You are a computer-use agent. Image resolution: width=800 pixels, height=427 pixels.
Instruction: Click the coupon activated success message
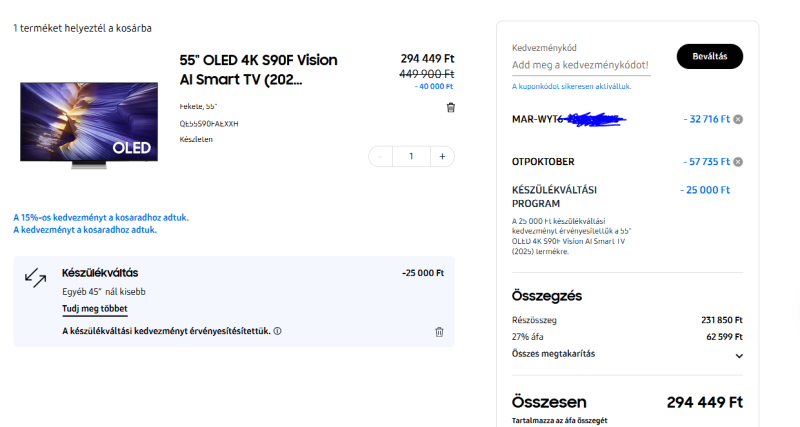tap(571, 87)
